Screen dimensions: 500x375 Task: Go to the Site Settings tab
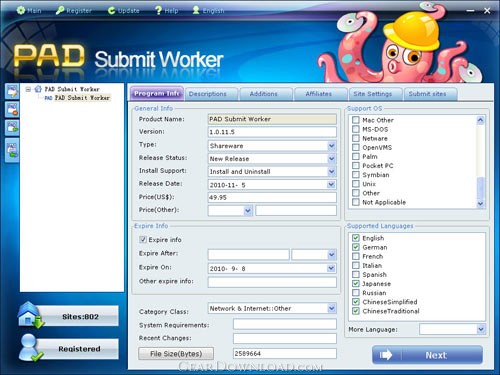click(375, 94)
